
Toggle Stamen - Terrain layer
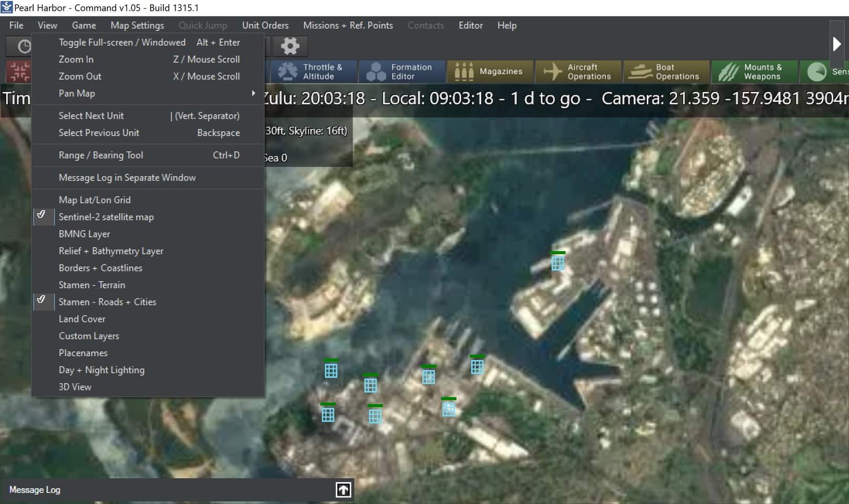click(x=148, y=285)
